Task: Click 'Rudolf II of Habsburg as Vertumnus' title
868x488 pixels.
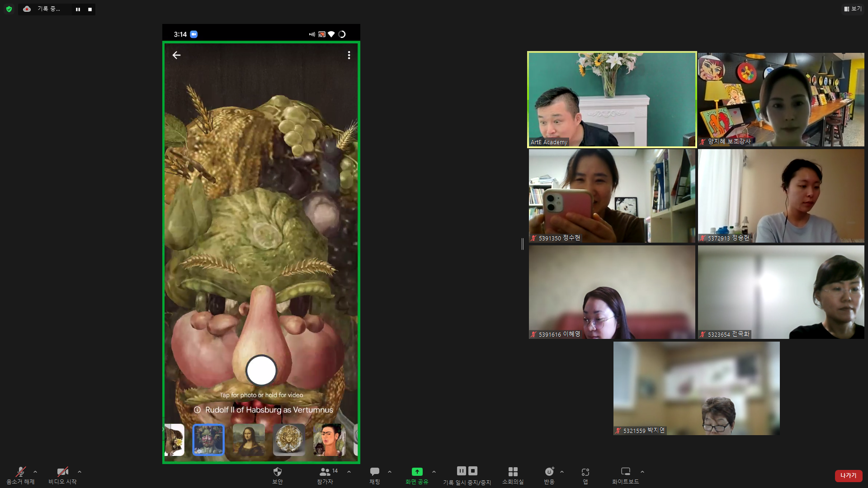Action: click(x=269, y=410)
